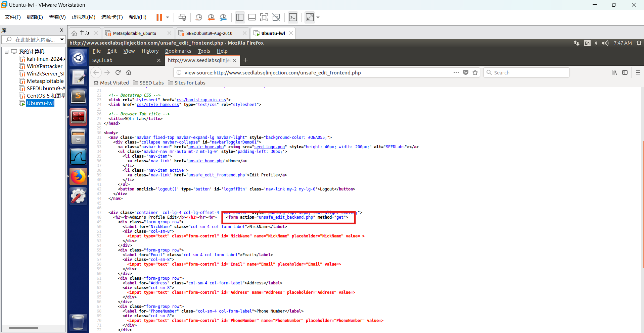
Task: Go back in Firefox
Action: tap(96, 72)
